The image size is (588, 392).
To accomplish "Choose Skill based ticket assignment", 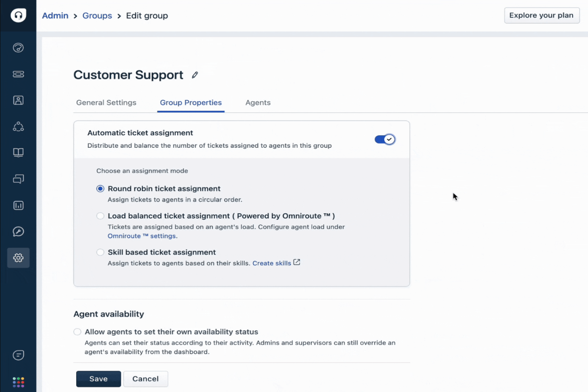I will click(x=100, y=252).
